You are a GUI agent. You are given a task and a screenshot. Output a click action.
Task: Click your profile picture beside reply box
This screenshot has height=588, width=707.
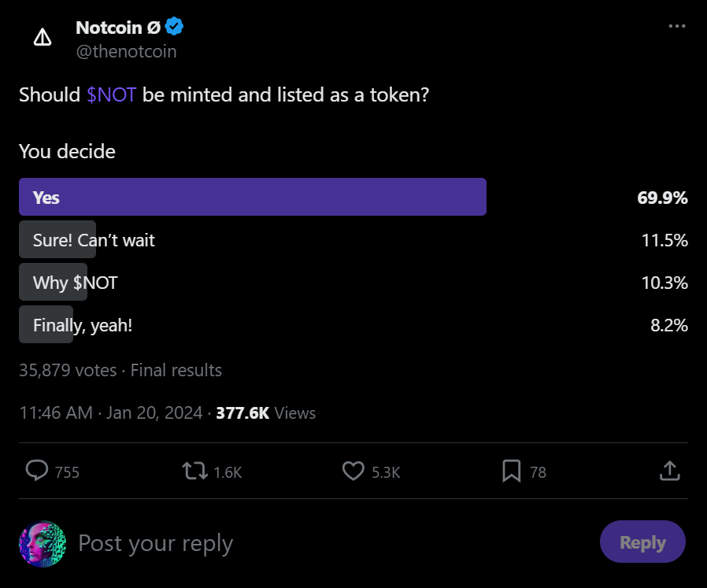43,544
